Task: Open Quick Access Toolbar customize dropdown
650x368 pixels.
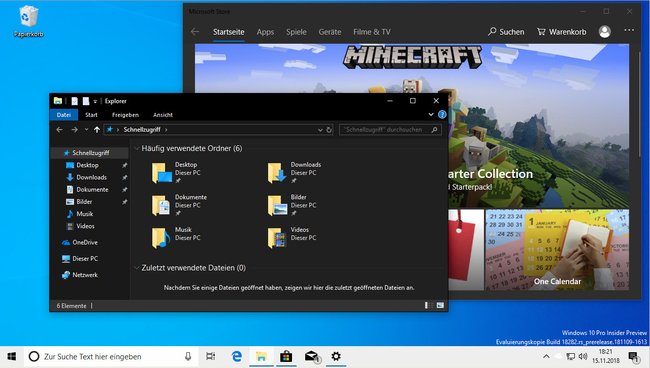Action: tap(95, 101)
